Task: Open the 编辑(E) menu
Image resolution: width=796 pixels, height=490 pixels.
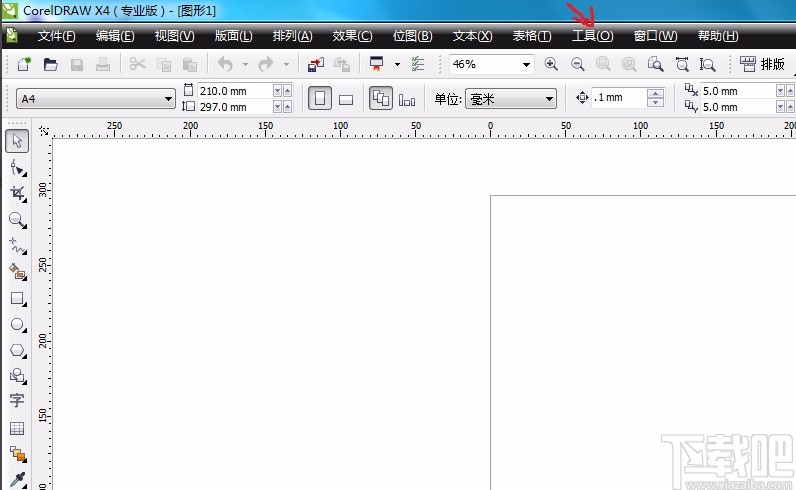Action: 115,36
